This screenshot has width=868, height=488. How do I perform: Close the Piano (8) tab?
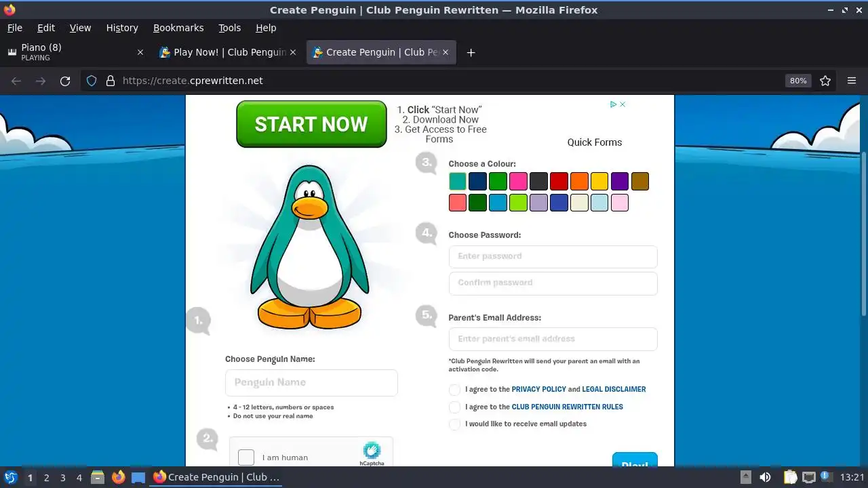click(140, 52)
